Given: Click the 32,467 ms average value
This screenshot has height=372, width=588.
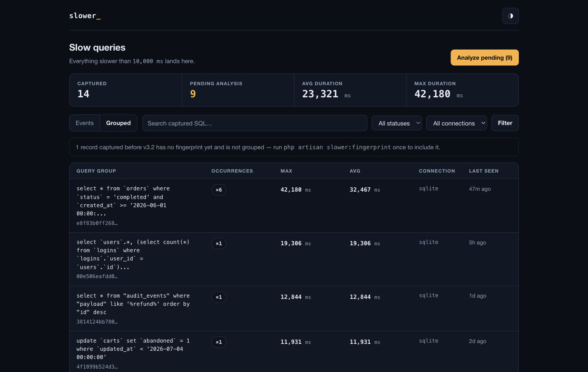Looking at the screenshot, I should coord(365,190).
